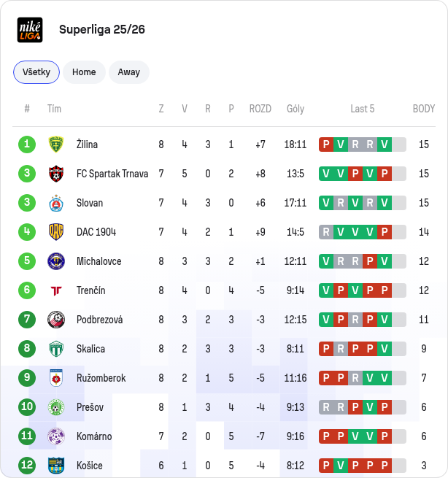Image resolution: width=448 pixels, height=478 pixels.
Task: Click the Trenčín club logo
Action: [x=56, y=290]
